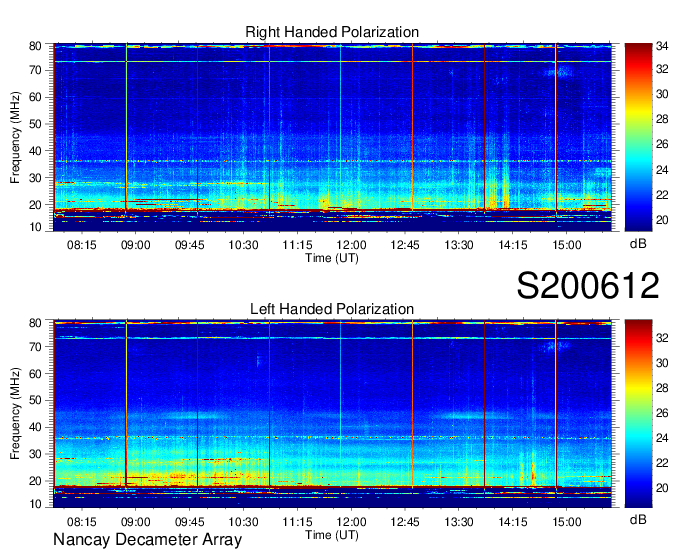680x552 pixels.
Task: Click the 12:45 tick label on the upper plot
Action: [405, 245]
